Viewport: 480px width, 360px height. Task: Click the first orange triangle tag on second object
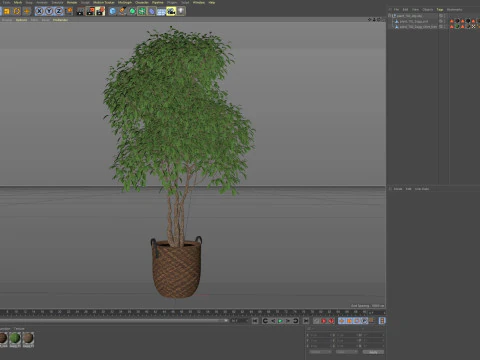(x=452, y=21)
